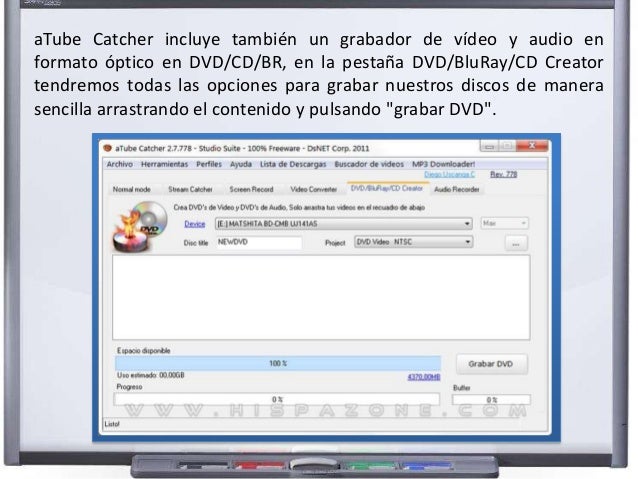This screenshot has width=638, height=479.
Task: Maximize the aTube Catcher window
Action: pyautogui.click(x=507, y=146)
